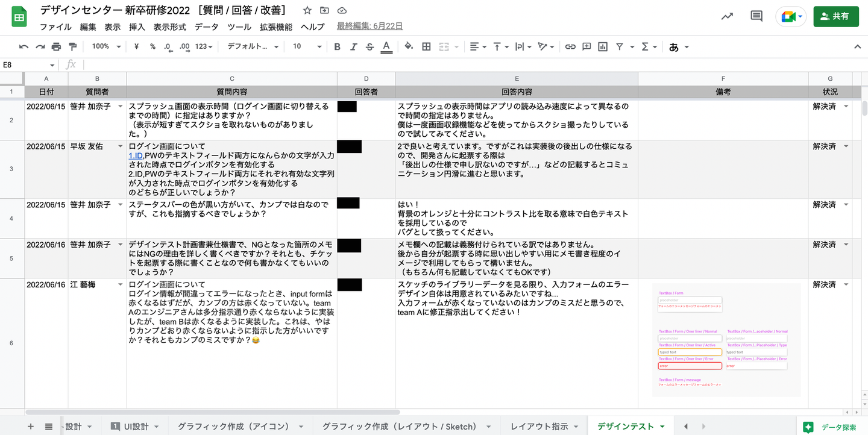Screen dimensions: 868x435
Task: Toggle bold formatting
Action: [337, 46]
